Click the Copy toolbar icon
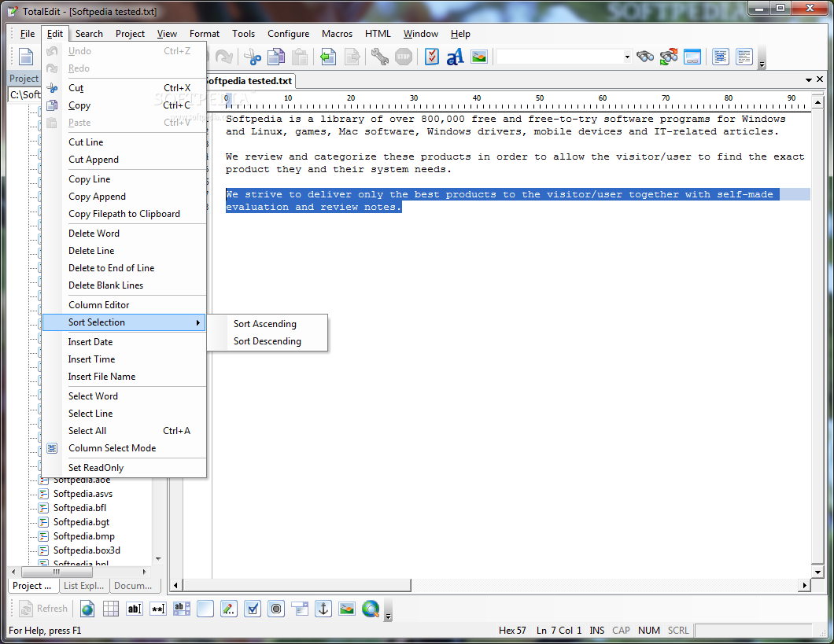Image resolution: width=834 pixels, height=644 pixels. pos(275,57)
